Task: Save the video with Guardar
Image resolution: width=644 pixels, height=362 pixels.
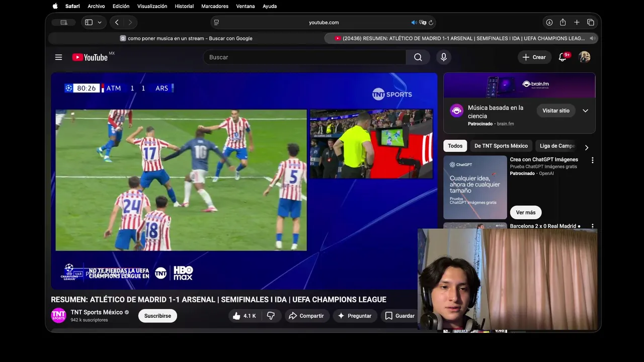Action: click(399, 316)
